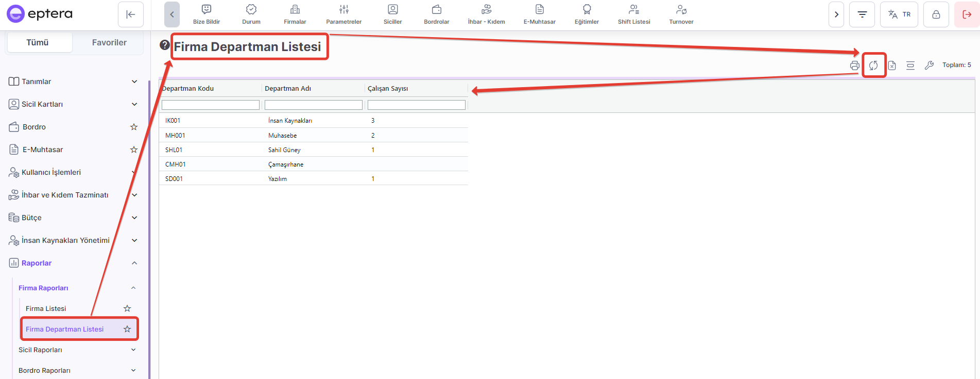Toggle favorite star for Bordro
980x379 pixels.
[x=134, y=127]
